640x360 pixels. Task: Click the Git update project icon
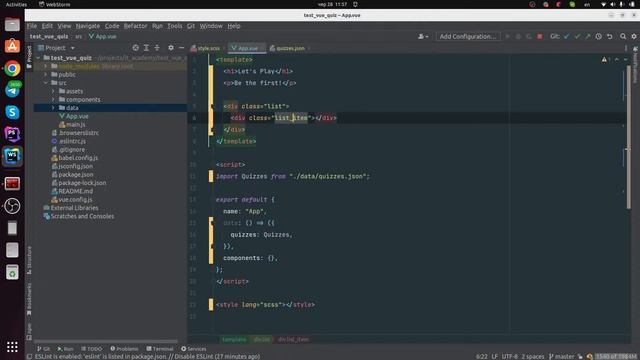pos(567,36)
